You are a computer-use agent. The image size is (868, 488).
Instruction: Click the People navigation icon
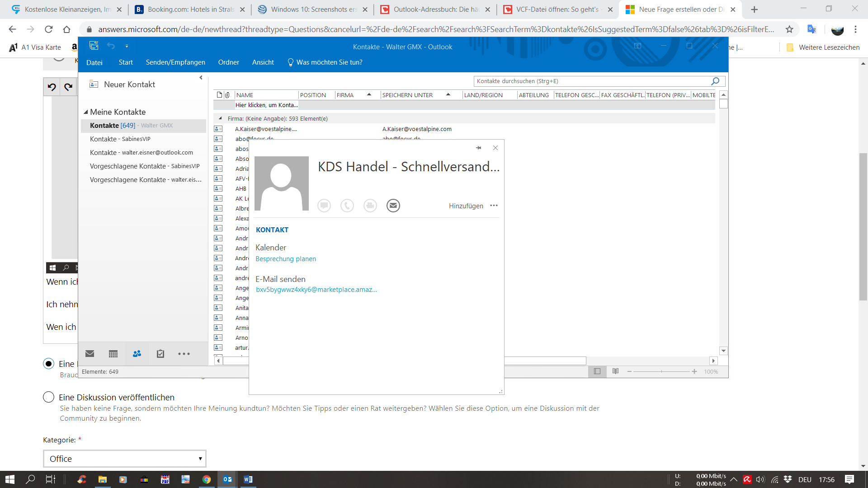click(x=137, y=353)
